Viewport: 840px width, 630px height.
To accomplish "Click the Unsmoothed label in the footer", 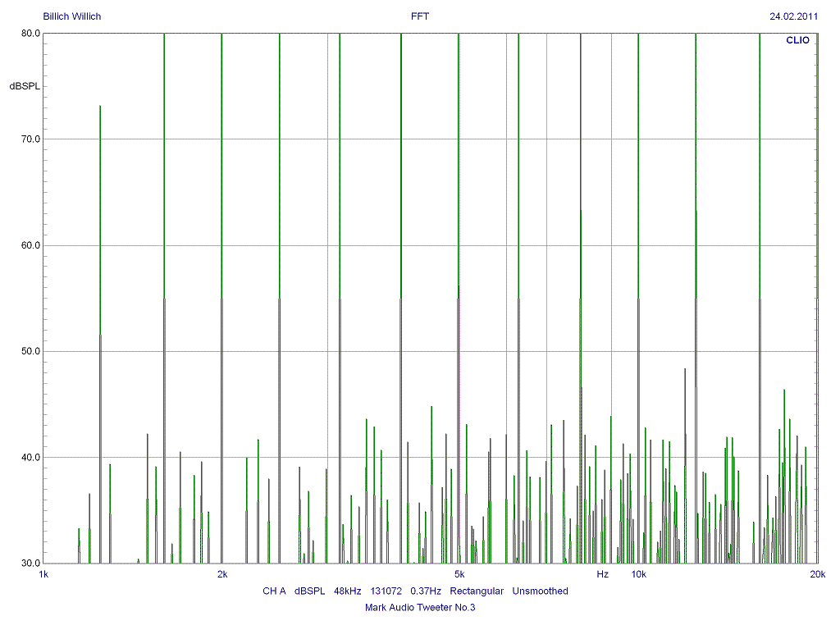I will pyautogui.click(x=540, y=591).
